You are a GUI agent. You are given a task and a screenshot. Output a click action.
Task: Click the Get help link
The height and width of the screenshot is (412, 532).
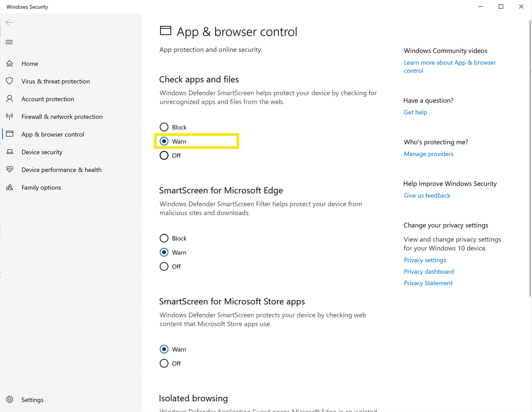point(415,112)
